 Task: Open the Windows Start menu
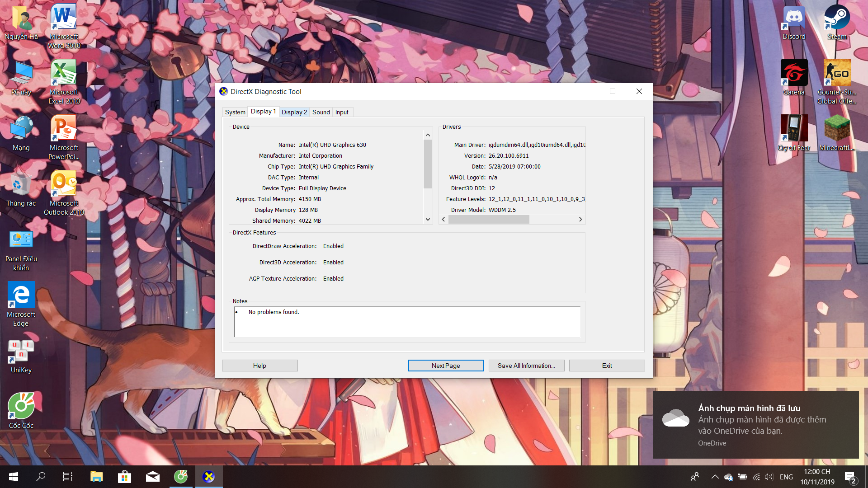[14, 477]
